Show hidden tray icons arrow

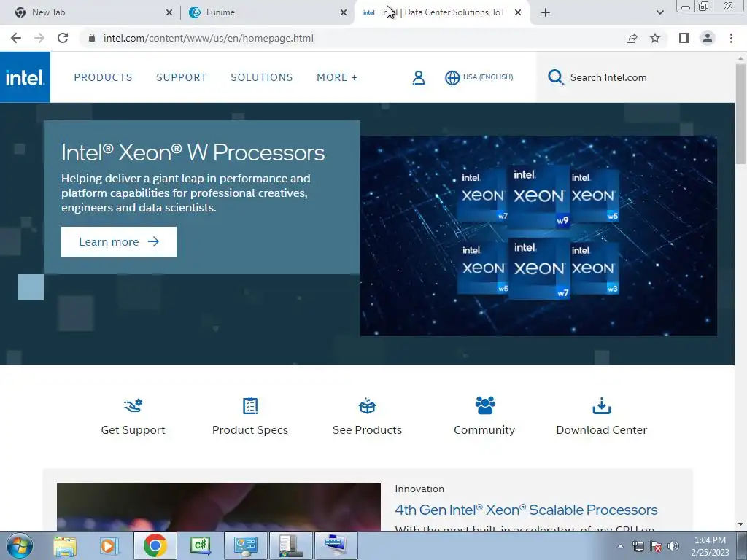(620, 546)
